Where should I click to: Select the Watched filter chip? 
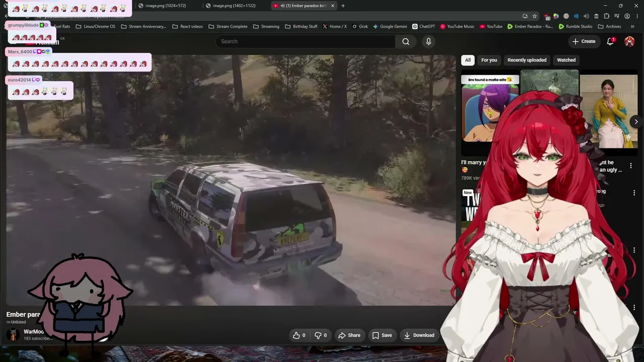pyautogui.click(x=566, y=60)
